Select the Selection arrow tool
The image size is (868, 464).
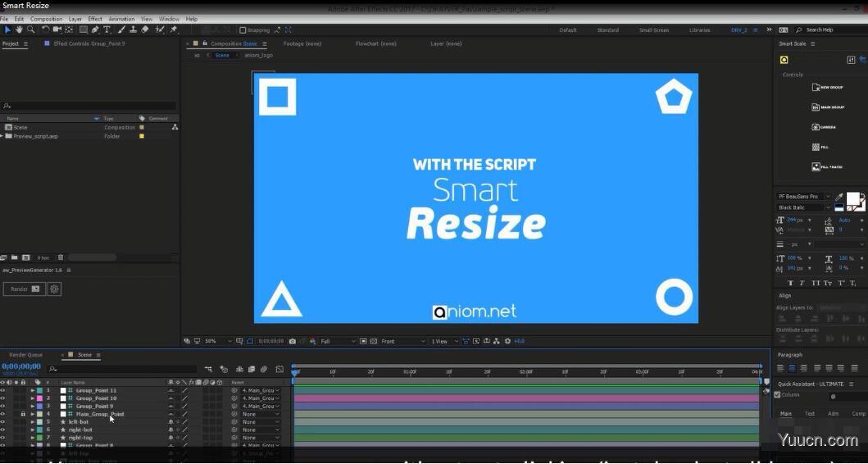pyautogui.click(x=7, y=30)
